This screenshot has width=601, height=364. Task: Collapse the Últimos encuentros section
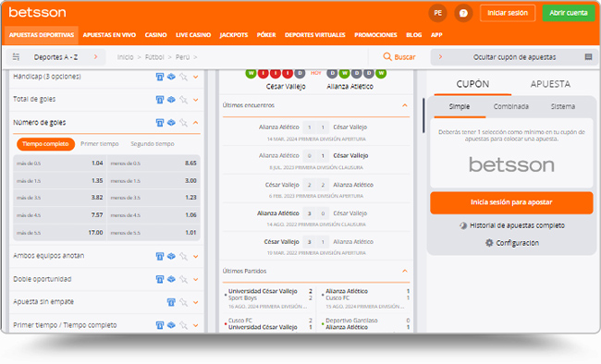[x=405, y=105]
